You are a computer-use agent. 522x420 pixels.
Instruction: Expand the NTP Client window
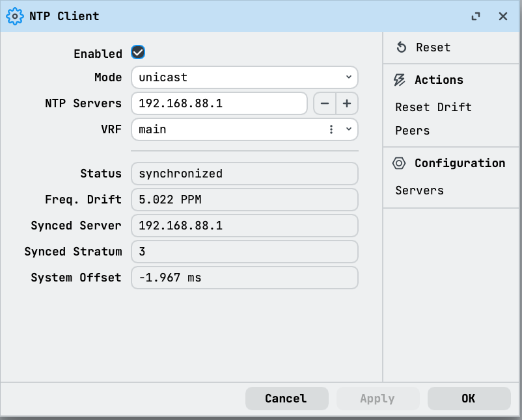[x=476, y=16]
